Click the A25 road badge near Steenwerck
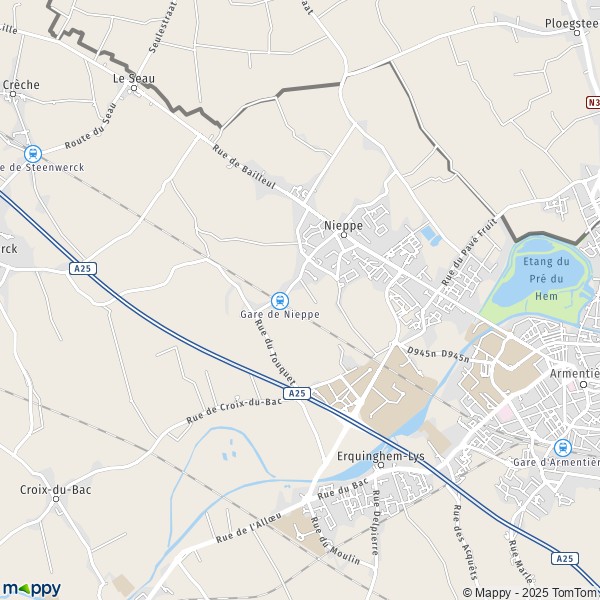 [x=83, y=269]
